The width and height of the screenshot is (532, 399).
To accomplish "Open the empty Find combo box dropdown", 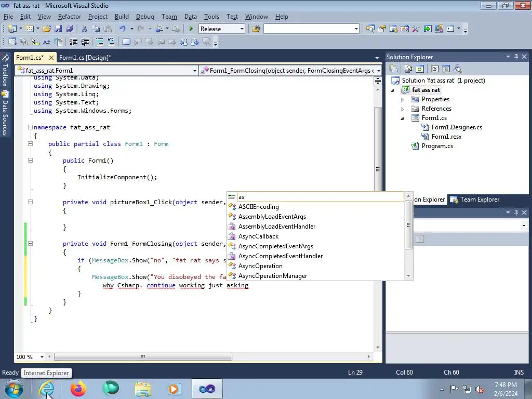I will (356, 29).
